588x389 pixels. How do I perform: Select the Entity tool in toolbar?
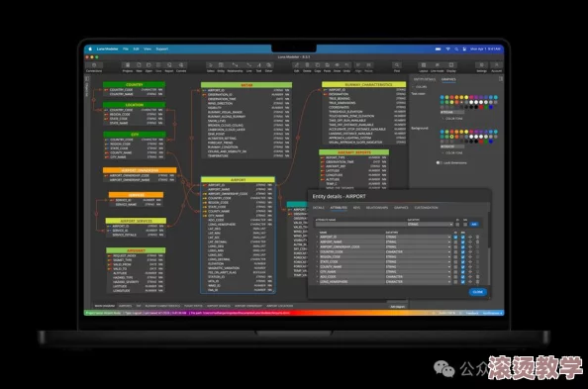tap(221, 65)
